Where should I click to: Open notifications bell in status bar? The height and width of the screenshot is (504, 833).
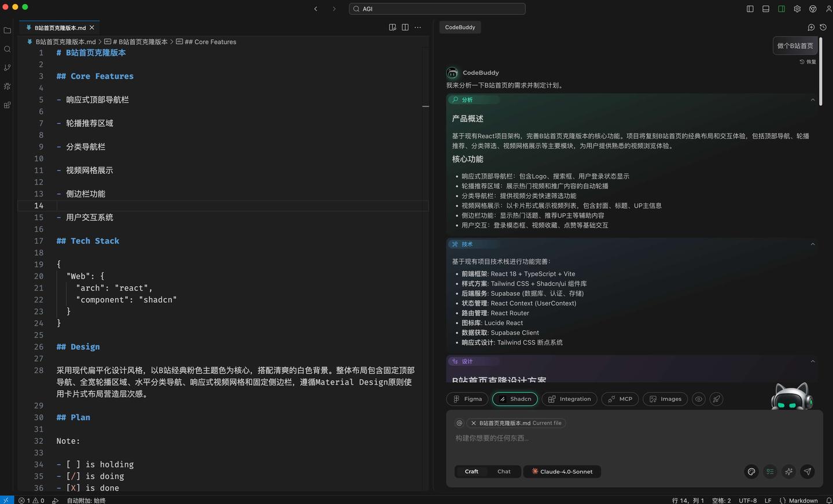(x=828, y=501)
